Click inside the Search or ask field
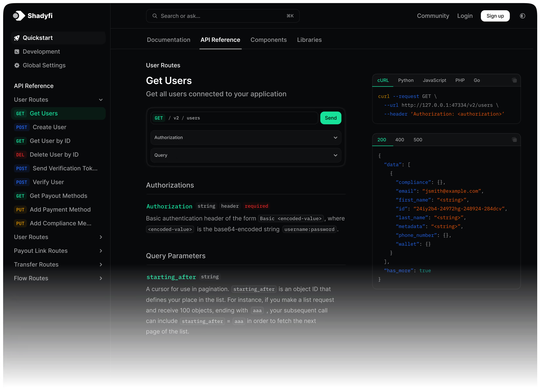The height and width of the screenshot is (392, 540). 214,16
